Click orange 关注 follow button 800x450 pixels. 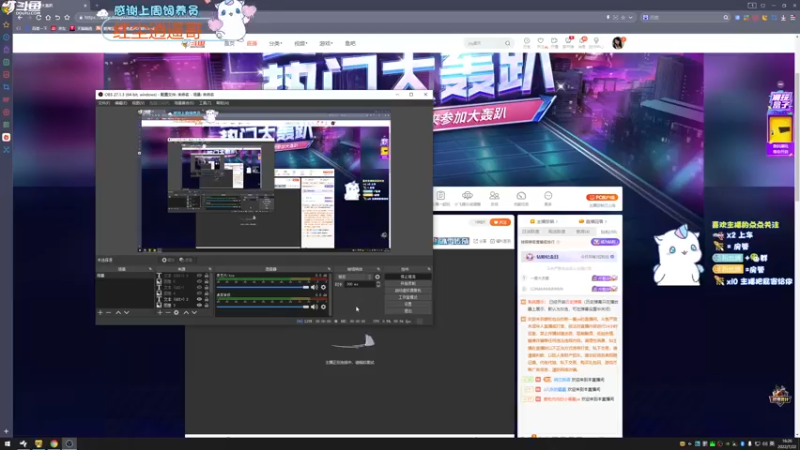coord(500,222)
